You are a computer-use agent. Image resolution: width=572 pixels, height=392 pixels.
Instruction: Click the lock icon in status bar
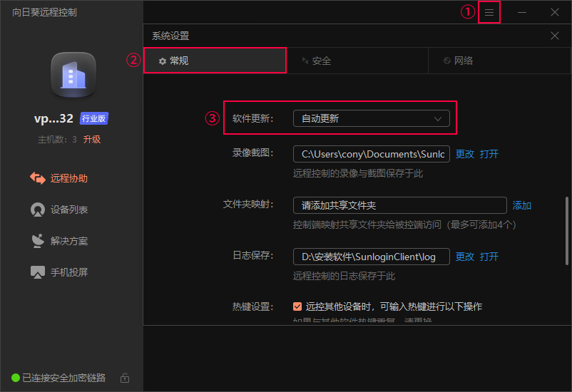point(125,378)
